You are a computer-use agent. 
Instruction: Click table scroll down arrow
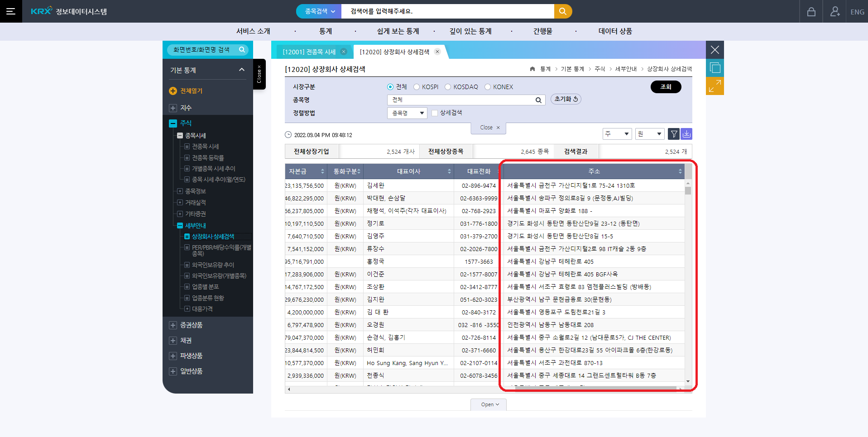point(688,381)
